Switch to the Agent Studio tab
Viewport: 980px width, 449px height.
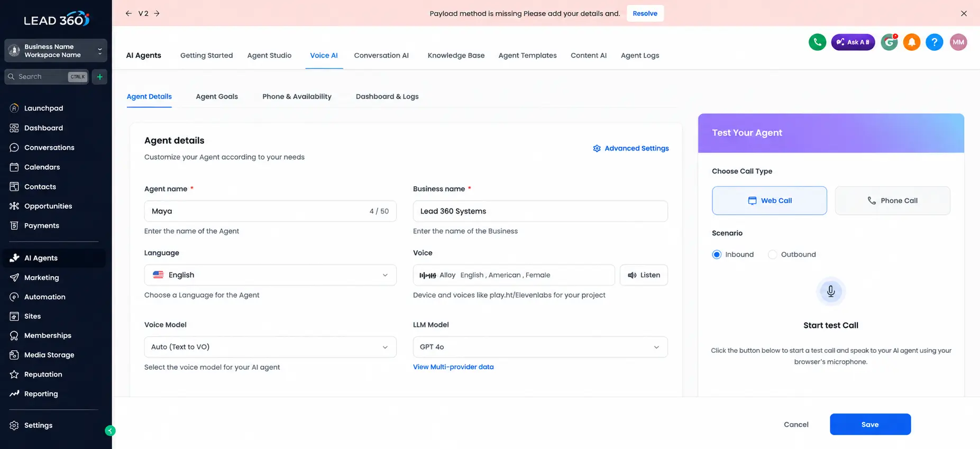269,56
